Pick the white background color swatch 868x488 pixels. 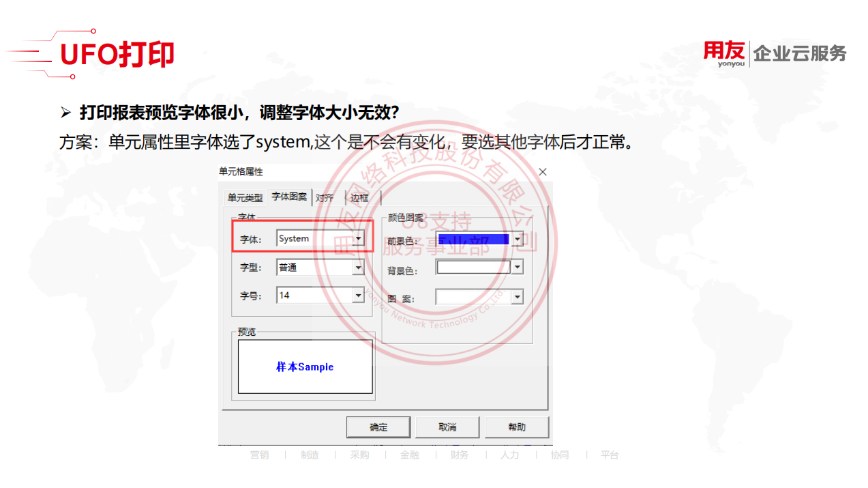(474, 268)
